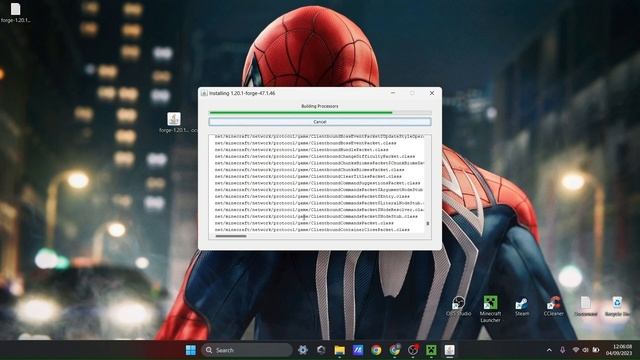Open File Explorer from the taskbar
The width and height of the screenshot is (640, 360).
(x=339, y=350)
